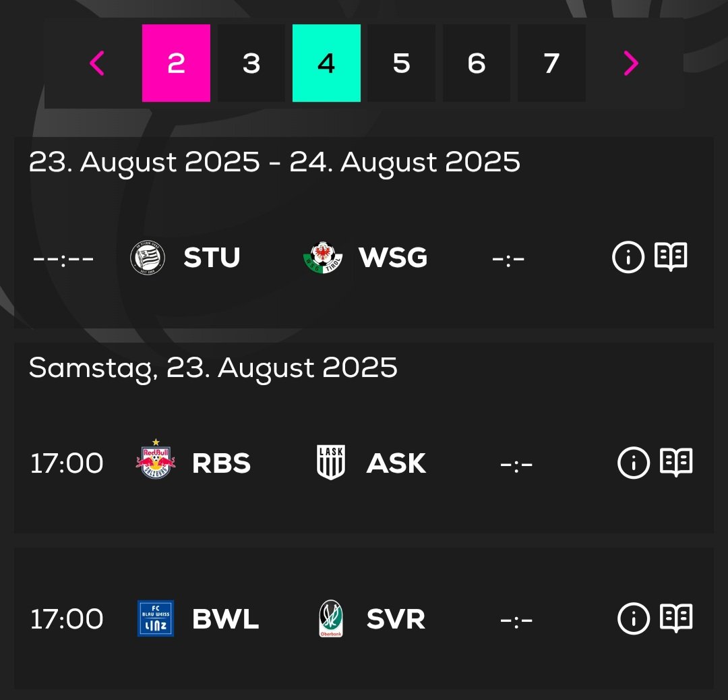Select matchday 3 tab
Viewport: 728px width, 700px height.
pyautogui.click(x=251, y=63)
